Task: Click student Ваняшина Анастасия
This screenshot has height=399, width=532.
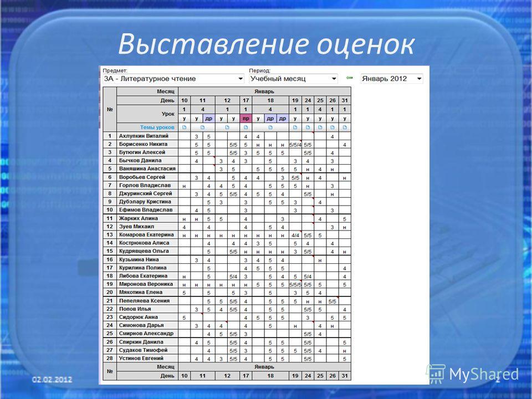Action: [x=147, y=168]
